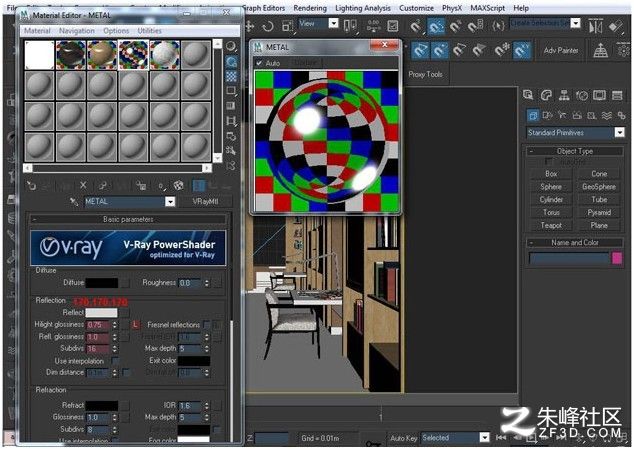This screenshot has width=634, height=449.
Task: Toggle the Backlight icon in Material Editor
Action: (x=231, y=61)
